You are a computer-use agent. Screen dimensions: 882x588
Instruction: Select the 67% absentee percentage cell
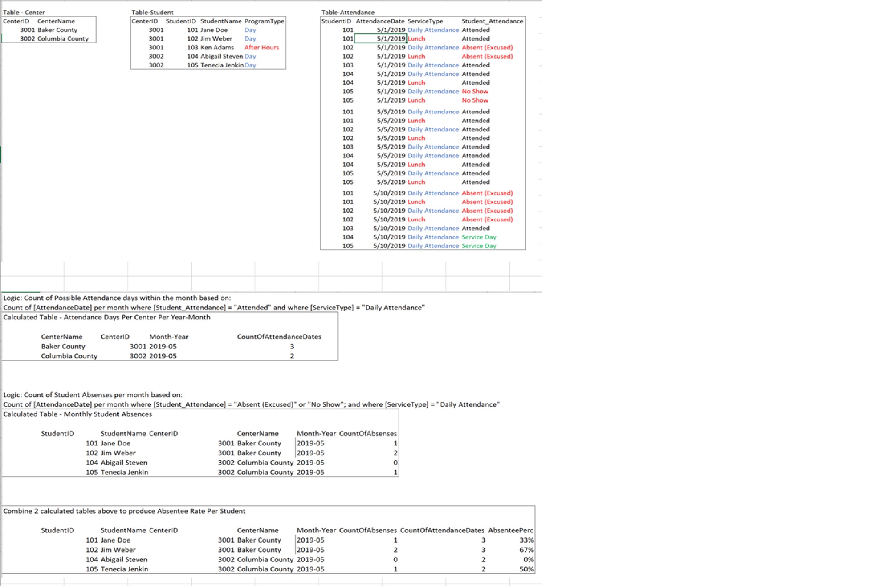click(526, 550)
